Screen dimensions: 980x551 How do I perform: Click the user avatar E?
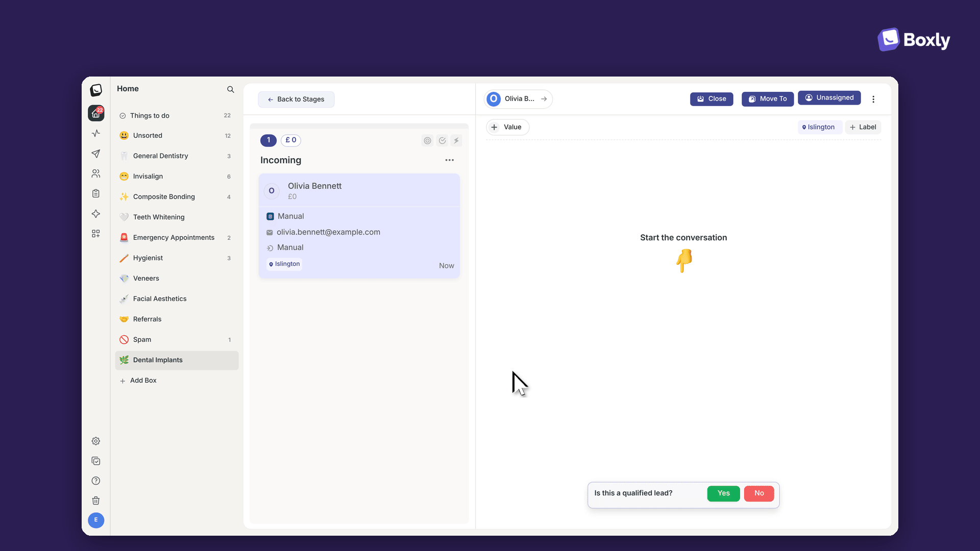coord(96,520)
